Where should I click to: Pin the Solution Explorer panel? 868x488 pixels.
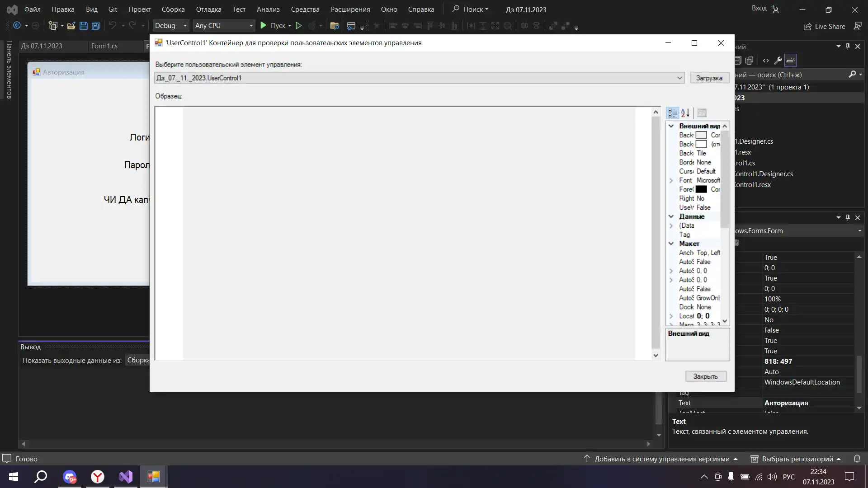[848, 47]
